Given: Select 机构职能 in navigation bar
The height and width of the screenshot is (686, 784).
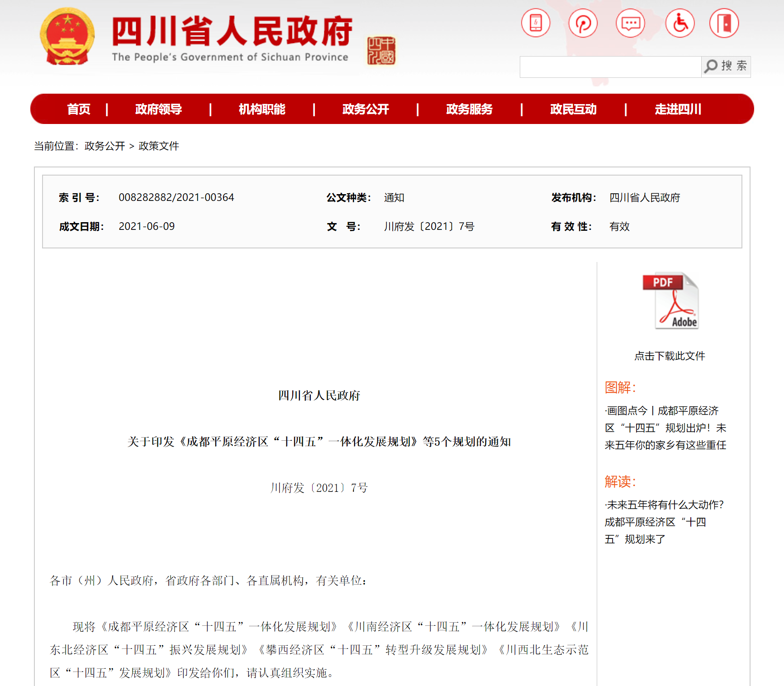Looking at the screenshot, I should click(x=262, y=109).
